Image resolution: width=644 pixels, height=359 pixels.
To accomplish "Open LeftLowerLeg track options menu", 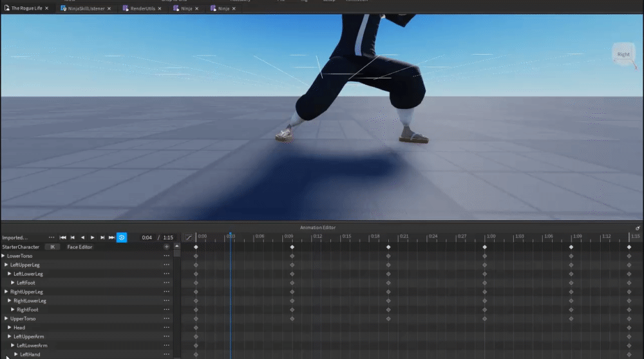I will (x=166, y=273).
